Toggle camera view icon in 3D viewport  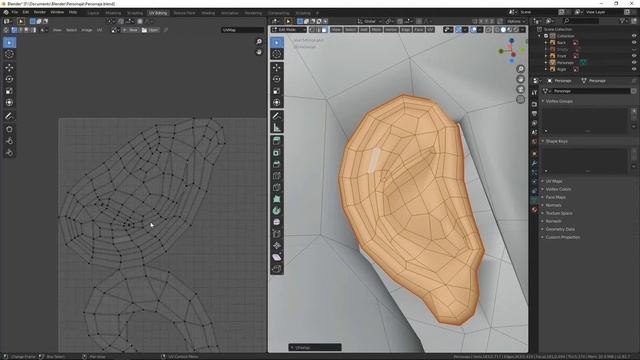[520, 89]
